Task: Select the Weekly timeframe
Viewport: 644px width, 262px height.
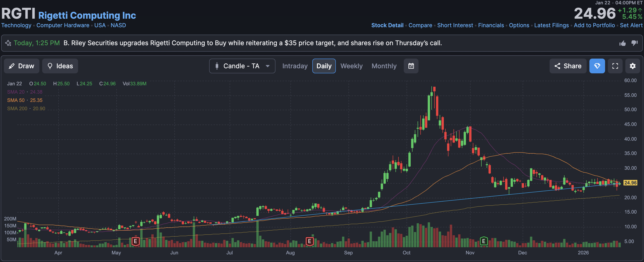Action: point(351,66)
